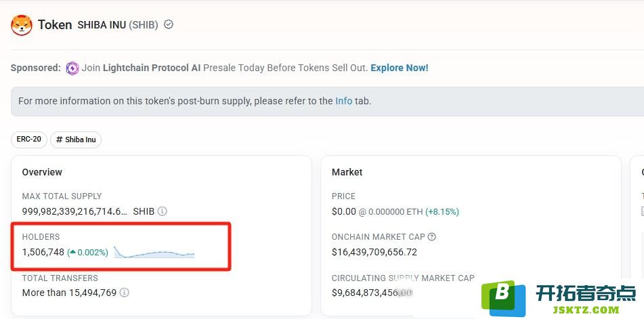
Task: Click the hash icon in Shiba Inu tag
Action: click(x=59, y=140)
